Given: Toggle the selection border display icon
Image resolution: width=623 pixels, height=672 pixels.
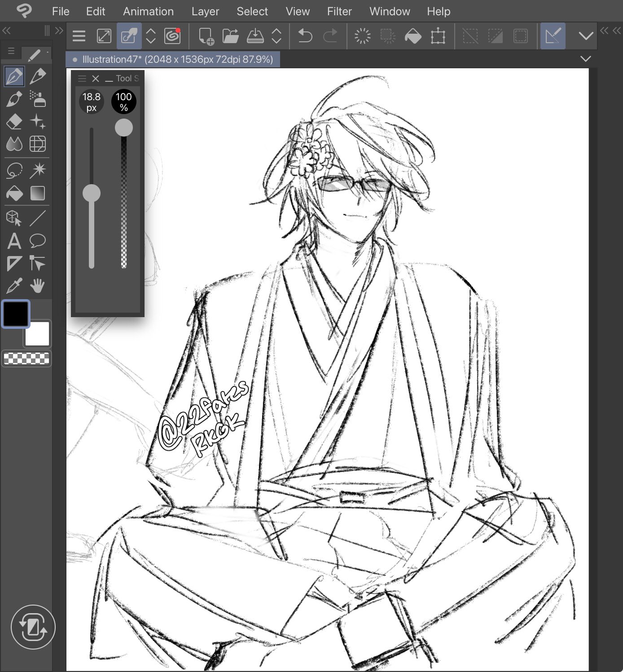Looking at the screenshot, I should coord(521,36).
